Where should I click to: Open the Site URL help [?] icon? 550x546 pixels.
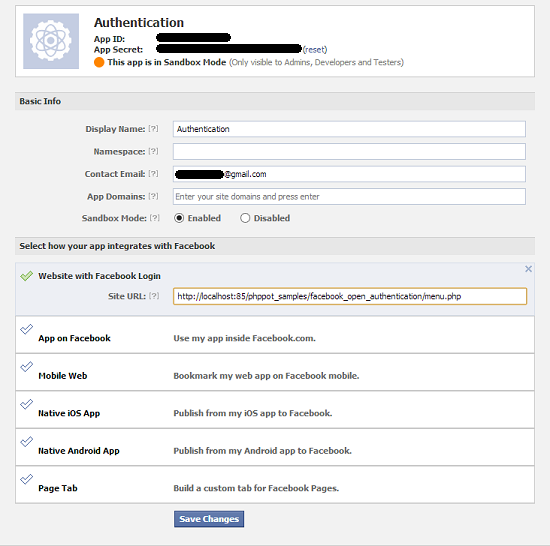point(154,296)
